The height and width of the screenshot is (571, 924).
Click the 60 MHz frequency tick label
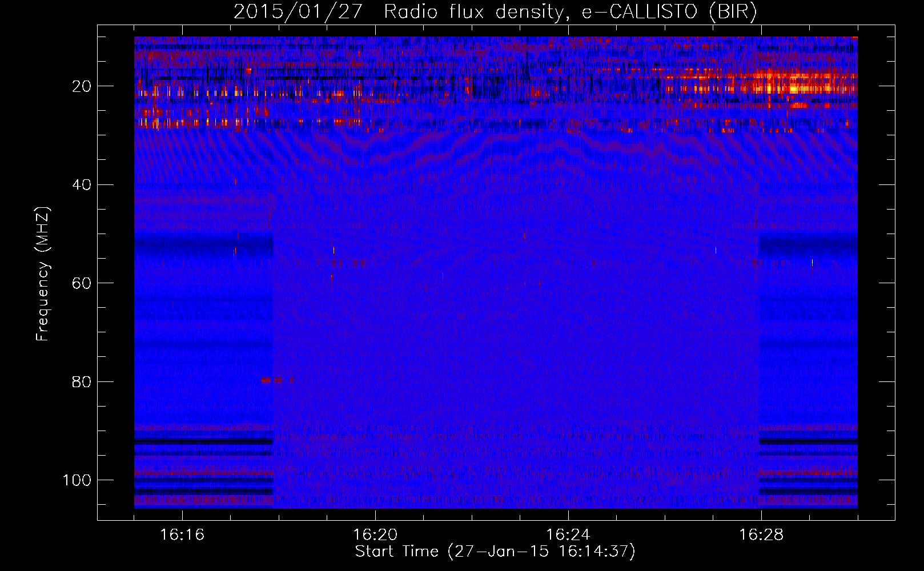pos(82,283)
